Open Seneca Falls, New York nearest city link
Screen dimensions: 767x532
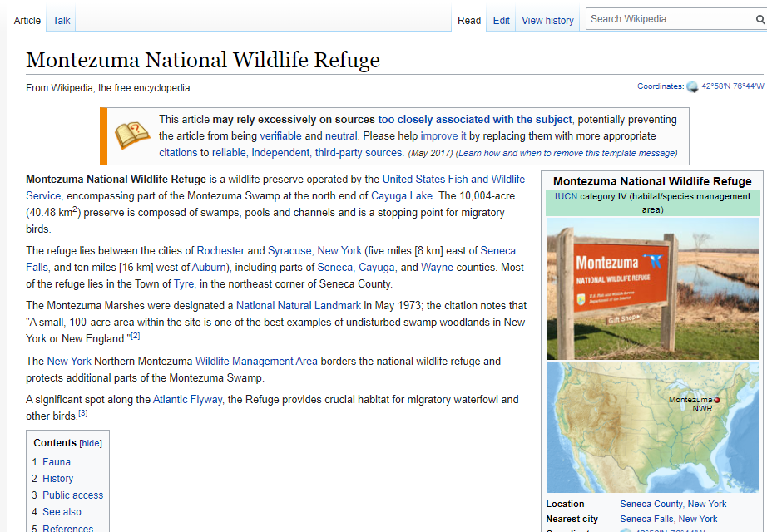669,519
